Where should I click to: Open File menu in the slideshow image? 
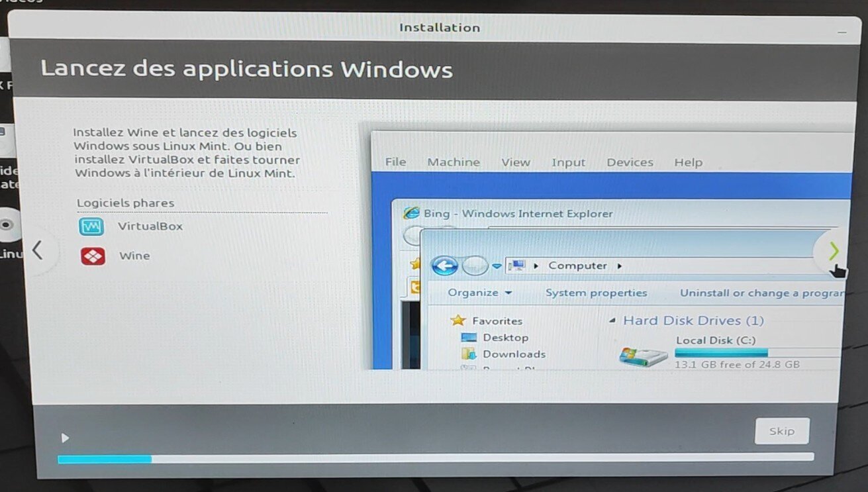(x=396, y=162)
